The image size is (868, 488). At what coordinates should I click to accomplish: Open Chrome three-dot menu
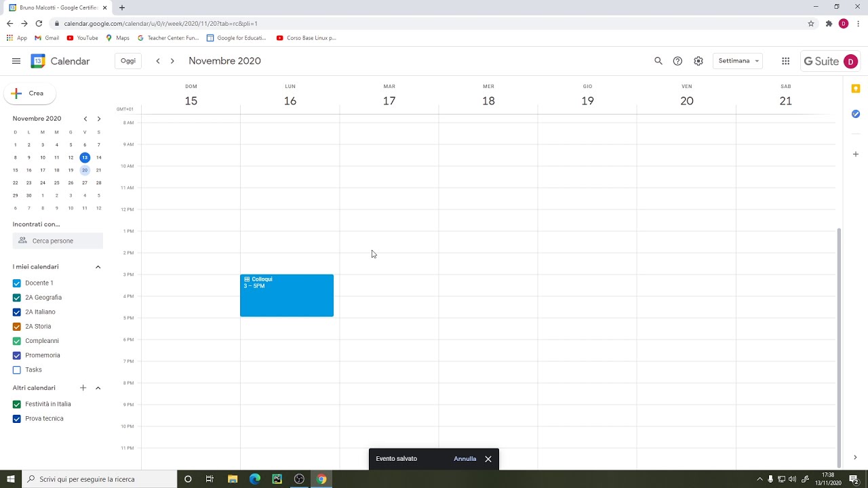859,23
